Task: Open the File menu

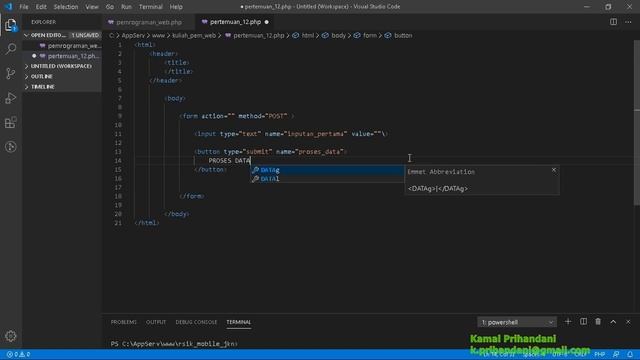Action: pos(24,7)
